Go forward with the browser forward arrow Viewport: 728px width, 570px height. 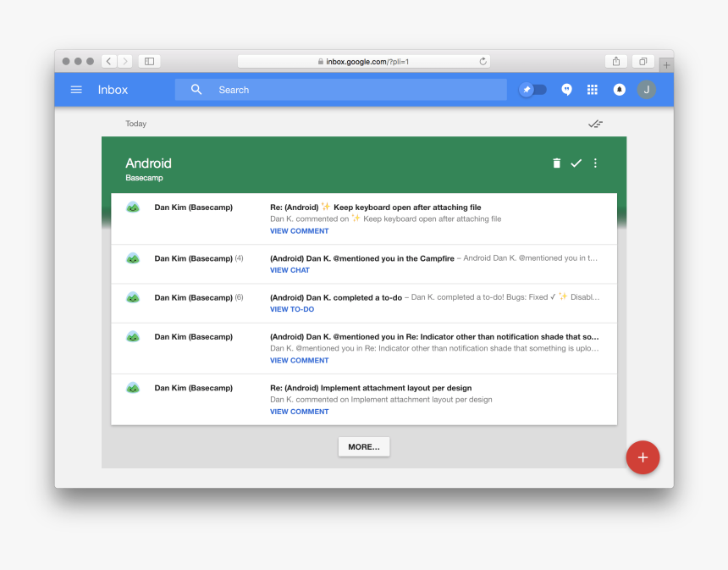125,61
